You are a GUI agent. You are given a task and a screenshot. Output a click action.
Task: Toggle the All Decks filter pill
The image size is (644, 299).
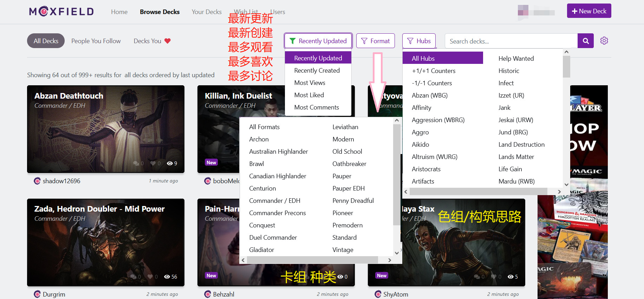[46, 41]
